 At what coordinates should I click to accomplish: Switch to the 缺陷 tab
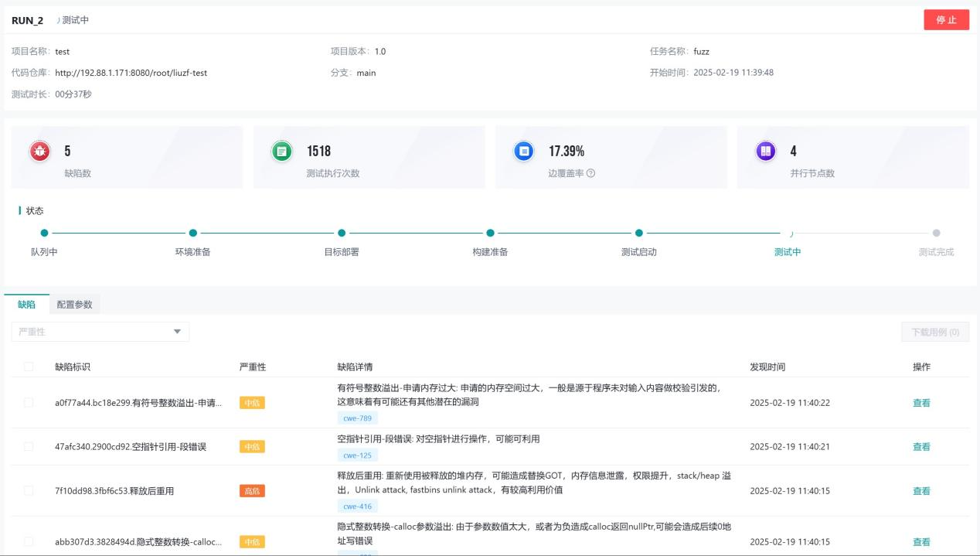[26, 305]
